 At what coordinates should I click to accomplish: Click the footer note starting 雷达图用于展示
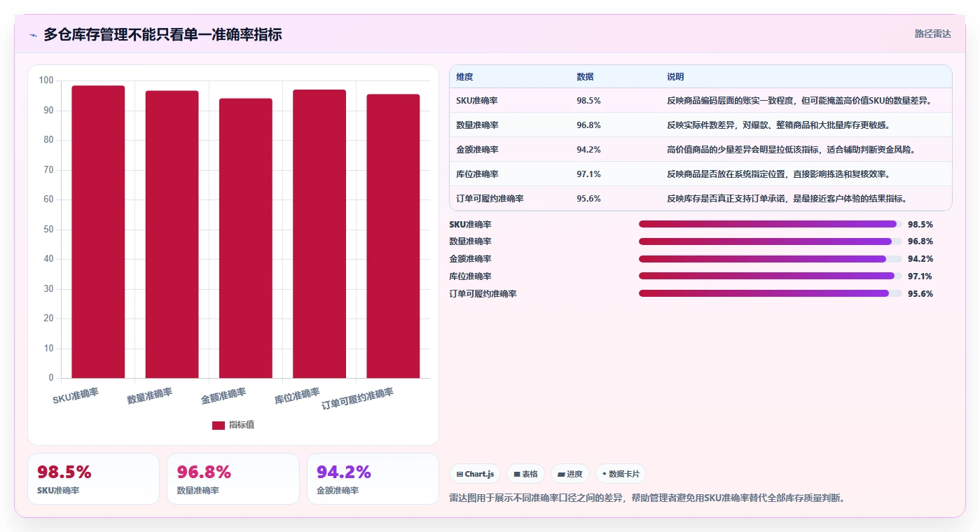(x=647, y=498)
